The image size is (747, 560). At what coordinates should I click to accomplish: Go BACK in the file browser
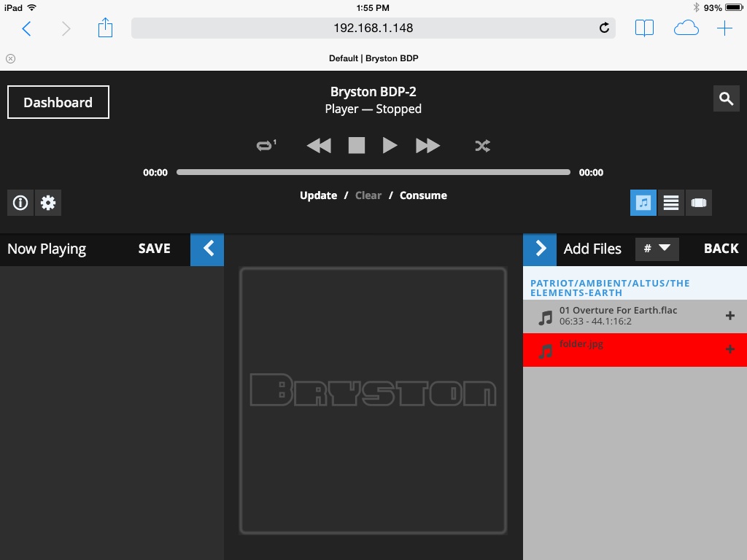pos(721,249)
